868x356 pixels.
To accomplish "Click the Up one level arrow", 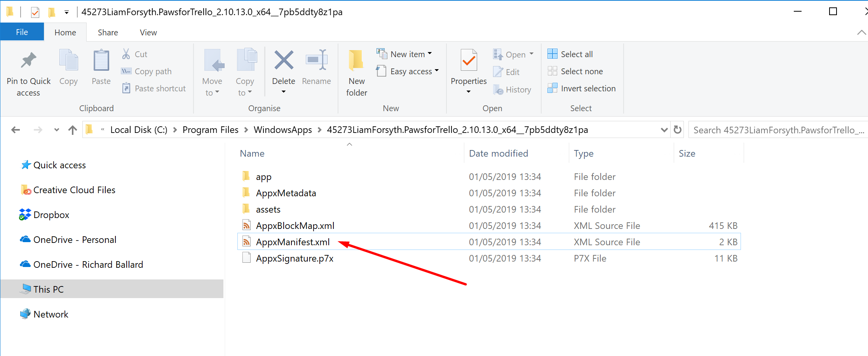I will click(x=73, y=130).
